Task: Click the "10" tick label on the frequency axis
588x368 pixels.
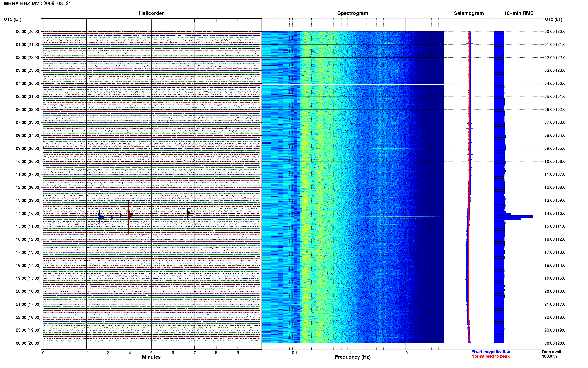Action: pyautogui.click(x=405, y=353)
